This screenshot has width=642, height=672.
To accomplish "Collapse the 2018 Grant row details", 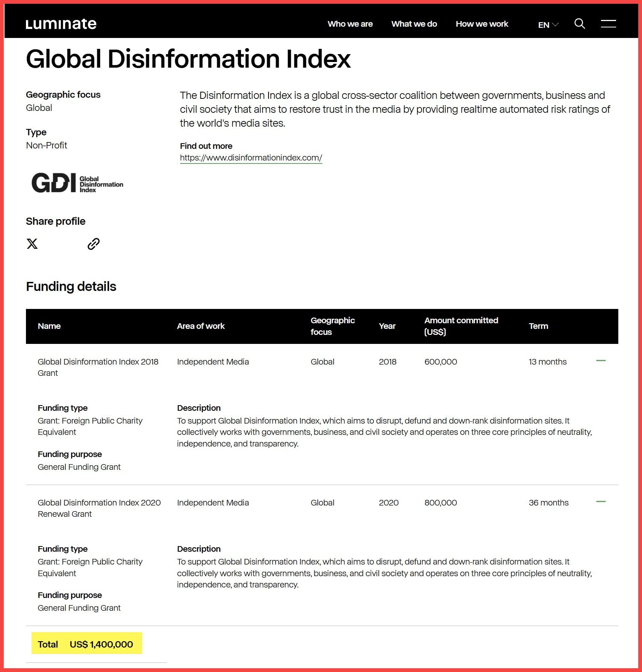I will (601, 361).
